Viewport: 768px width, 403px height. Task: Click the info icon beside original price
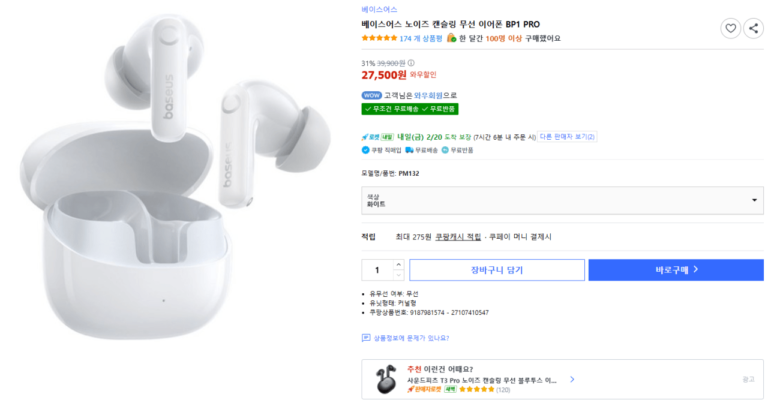(x=411, y=62)
